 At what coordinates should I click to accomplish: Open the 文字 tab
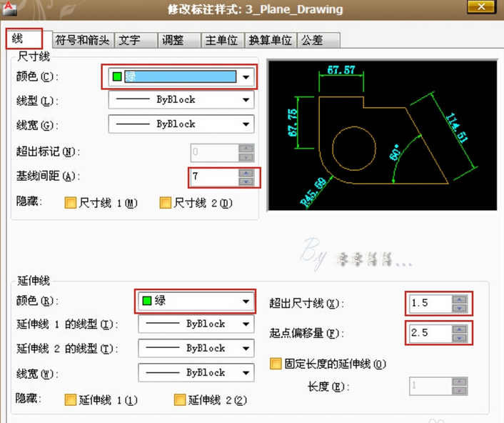click(129, 40)
